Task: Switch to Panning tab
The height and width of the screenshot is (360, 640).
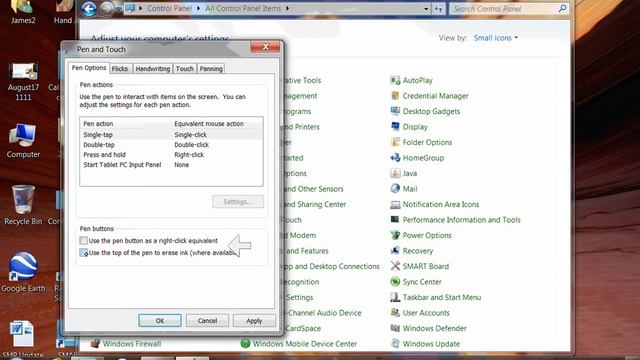Action: point(211,69)
